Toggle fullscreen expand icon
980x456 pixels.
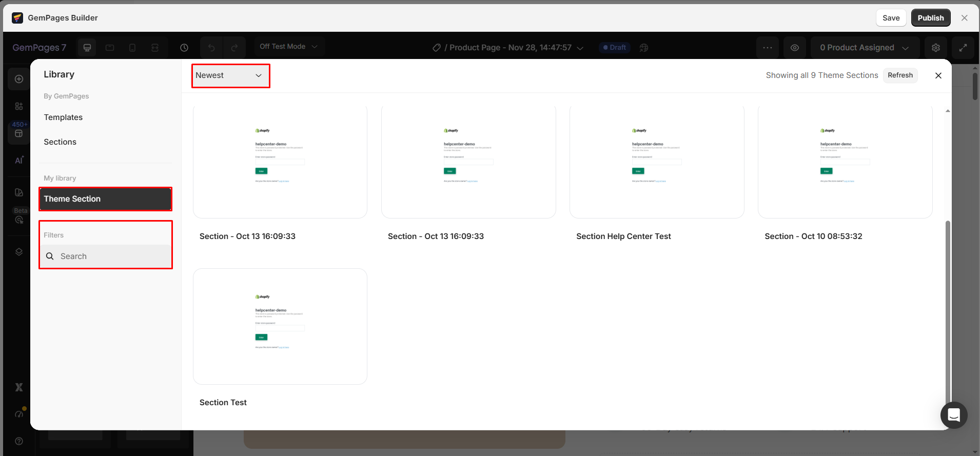point(963,48)
